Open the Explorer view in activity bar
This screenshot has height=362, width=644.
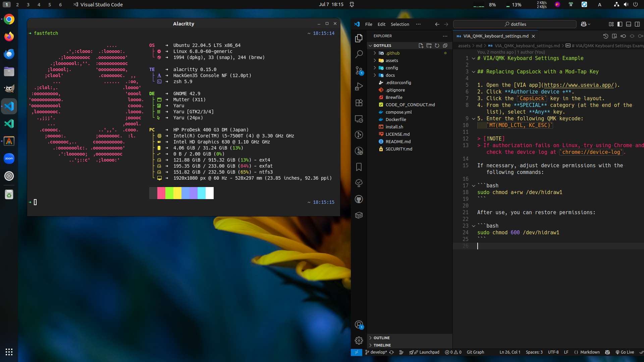click(359, 38)
